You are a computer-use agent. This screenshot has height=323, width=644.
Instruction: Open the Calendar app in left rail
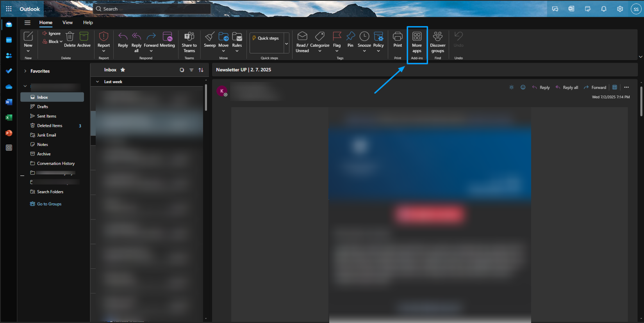[x=9, y=40]
